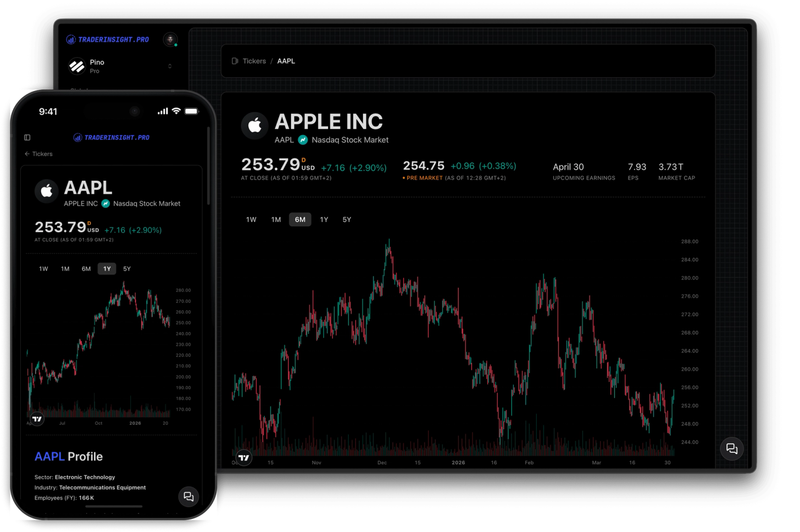The image size is (800, 532).
Task: Click the TradingView logo on the phone chart
Action: (x=37, y=419)
